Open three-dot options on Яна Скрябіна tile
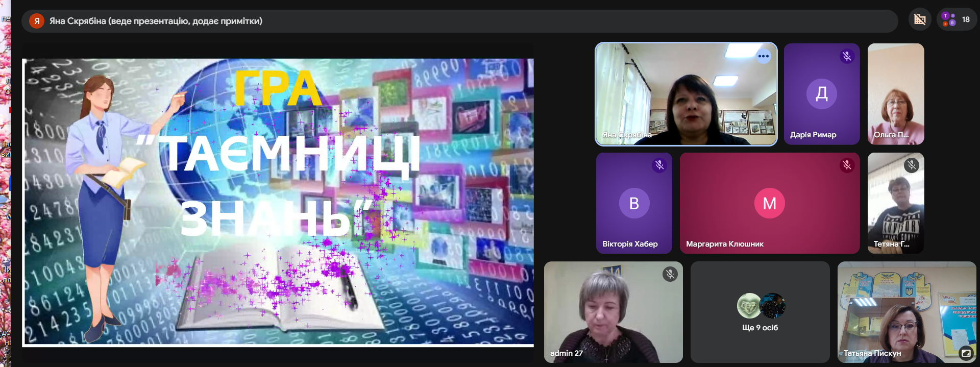980x367 pixels. [763, 56]
